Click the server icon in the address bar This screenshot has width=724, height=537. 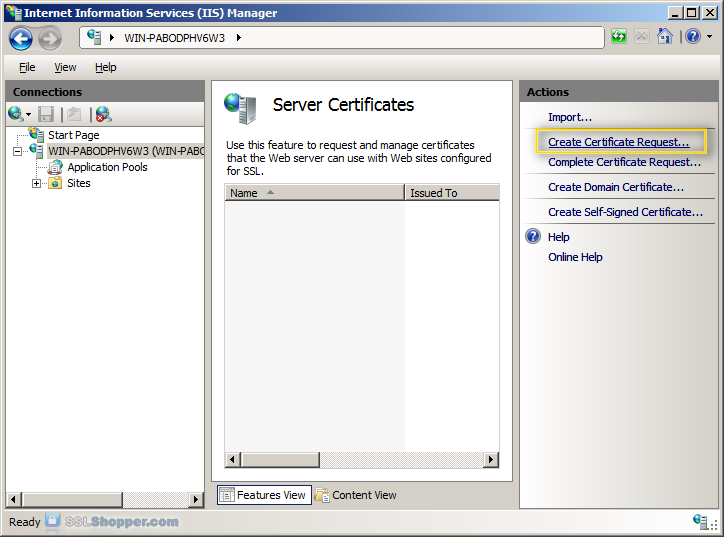coord(94,37)
